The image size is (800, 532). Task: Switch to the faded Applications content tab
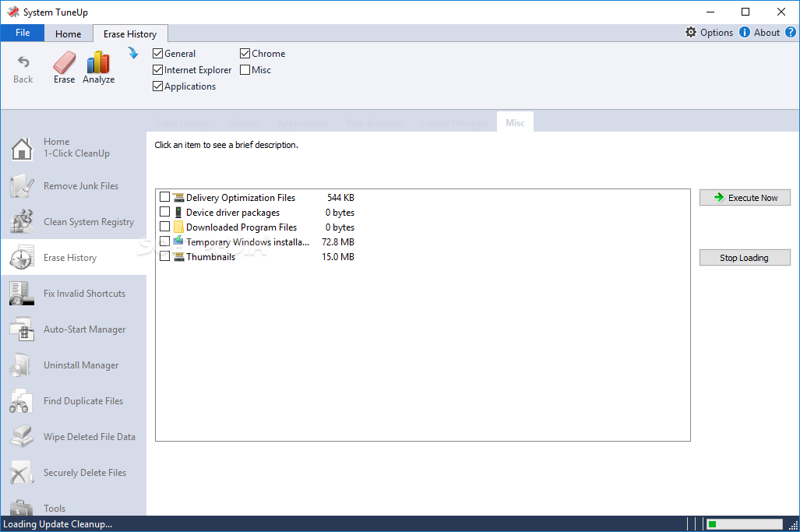[302, 123]
